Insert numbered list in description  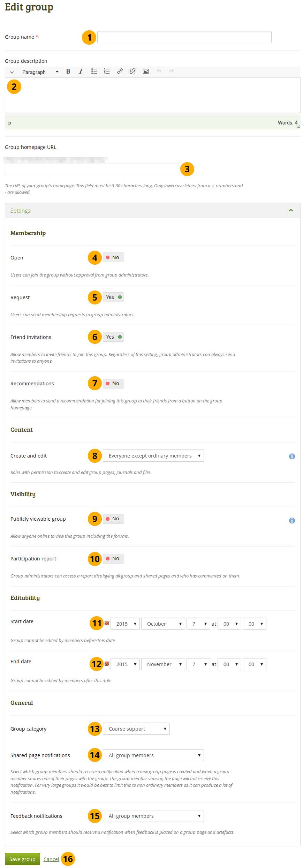[x=107, y=71]
